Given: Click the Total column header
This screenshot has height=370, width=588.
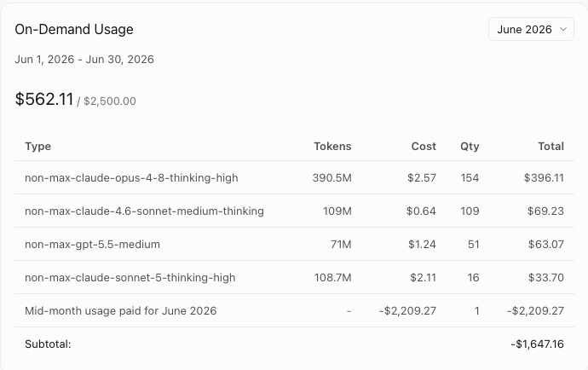Looking at the screenshot, I should [551, 147].
